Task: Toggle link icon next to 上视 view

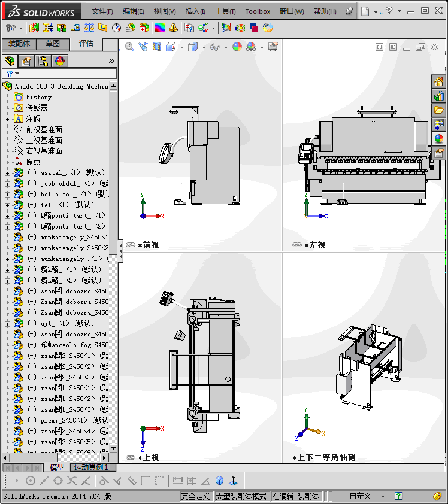Action: tap(130, 457)
